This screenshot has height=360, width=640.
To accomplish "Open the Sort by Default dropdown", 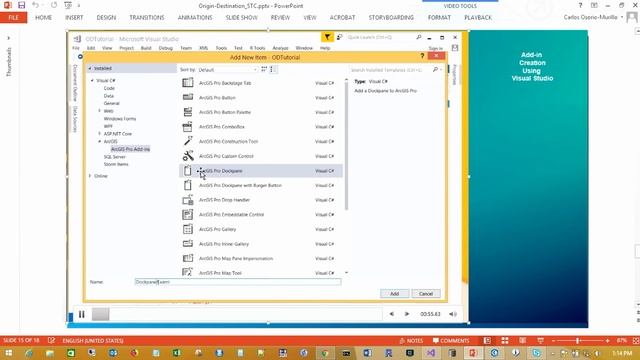I will tap(227, 70).
